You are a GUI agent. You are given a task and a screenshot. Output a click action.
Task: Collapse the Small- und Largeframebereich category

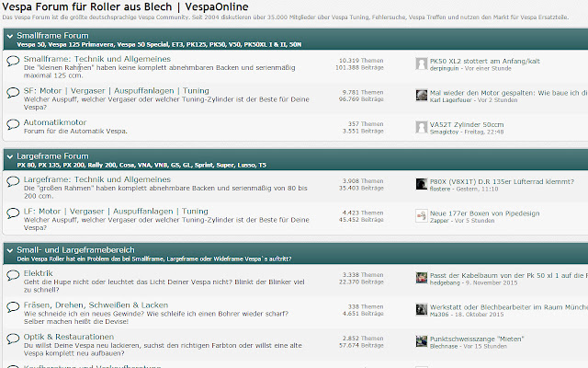pos(10,251)
